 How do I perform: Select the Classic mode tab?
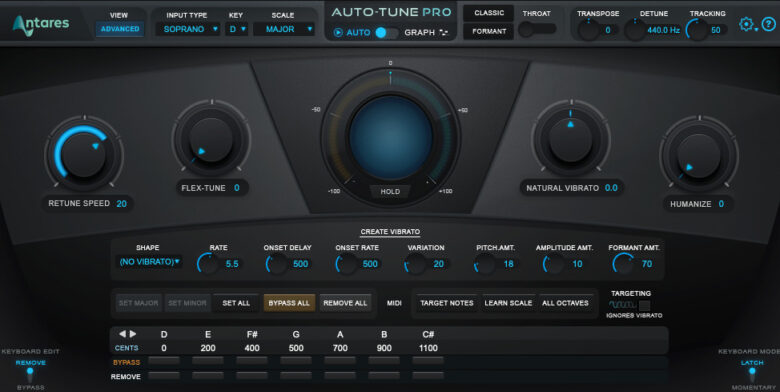point(488,13)
